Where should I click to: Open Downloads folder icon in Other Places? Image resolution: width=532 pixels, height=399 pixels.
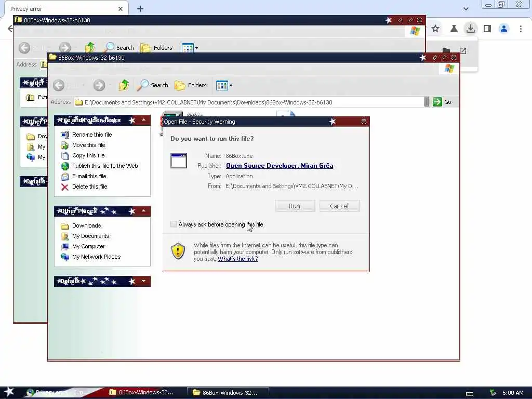pyautogui.click(x=65, y=225)
